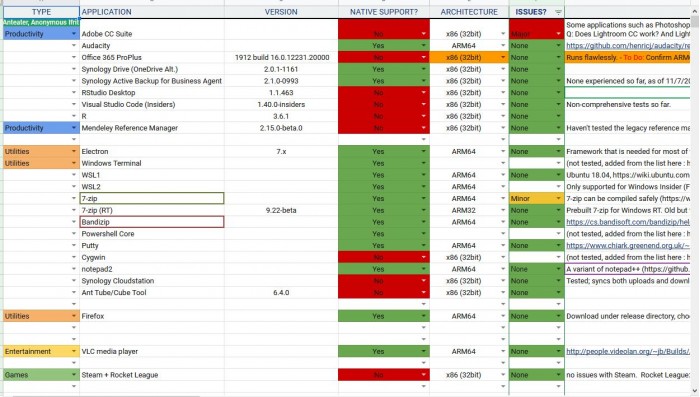The width and height of the screenshot is (700, 397).
Task: Open the bandisoft.com bandizip link
Action: pos(628,222)
